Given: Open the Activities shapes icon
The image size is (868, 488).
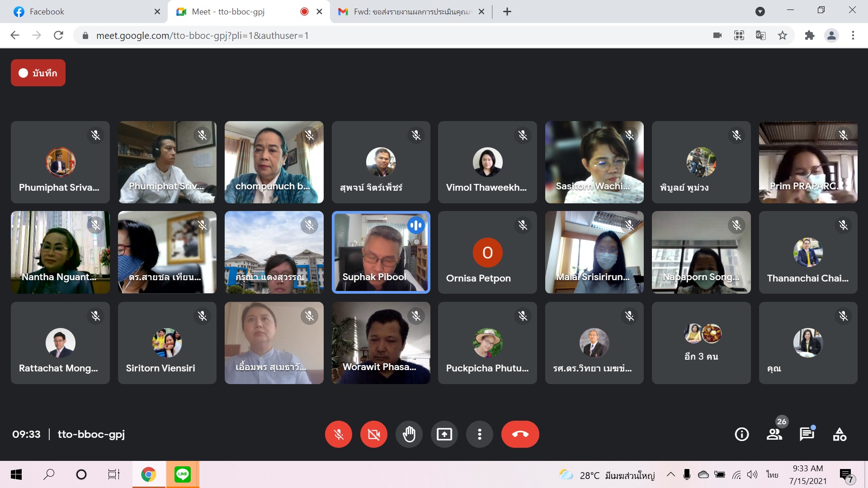Looking at the screenshot, I should (840, 434).
